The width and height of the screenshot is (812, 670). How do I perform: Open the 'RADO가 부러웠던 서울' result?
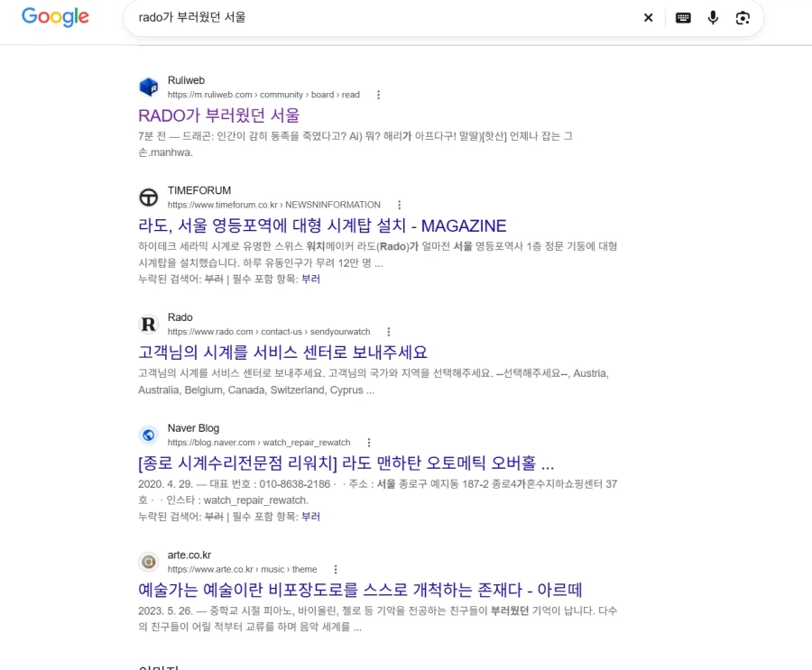219,115
